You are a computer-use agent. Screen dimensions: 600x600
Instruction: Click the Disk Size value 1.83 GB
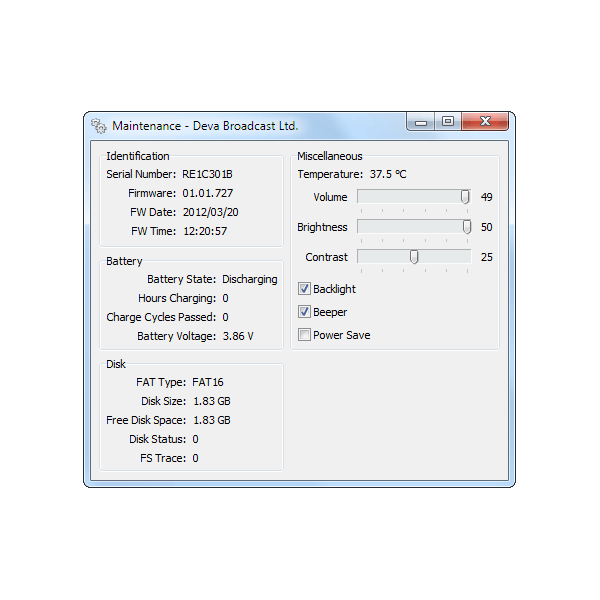[212, 401]
